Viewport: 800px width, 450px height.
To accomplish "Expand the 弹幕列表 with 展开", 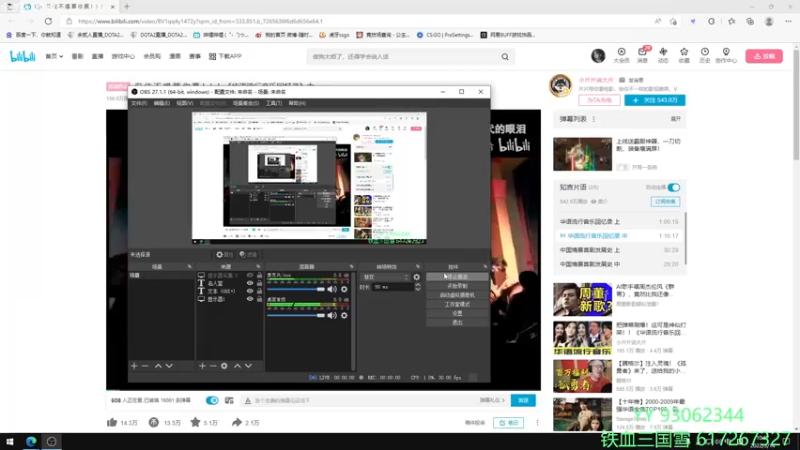I will tap(676, 119).
